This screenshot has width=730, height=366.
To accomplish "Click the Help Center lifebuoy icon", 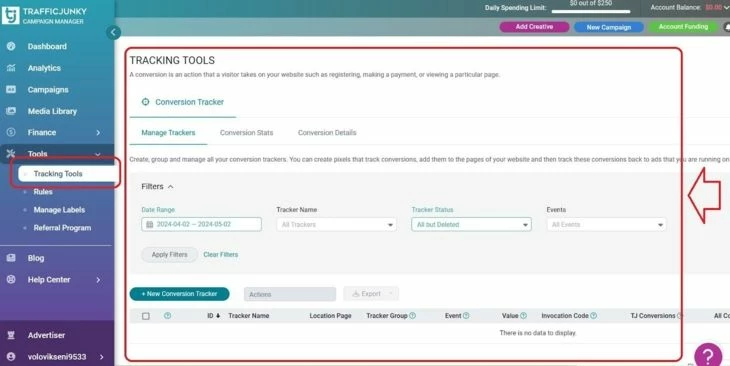I will tap(11, 279).
